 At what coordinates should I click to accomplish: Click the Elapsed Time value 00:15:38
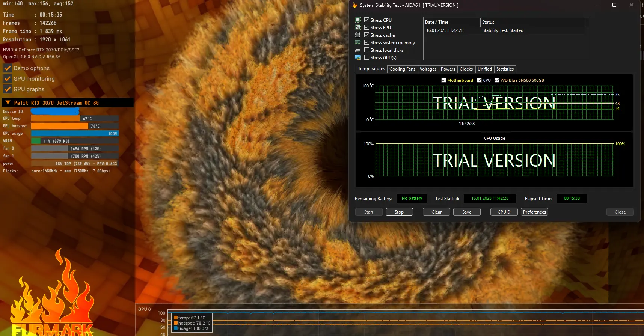point(572,199)
